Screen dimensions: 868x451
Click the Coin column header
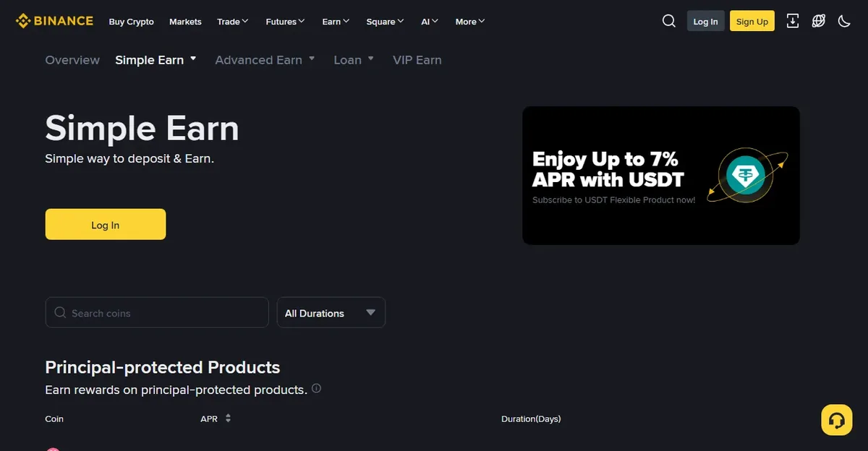[x=54, y=418]
